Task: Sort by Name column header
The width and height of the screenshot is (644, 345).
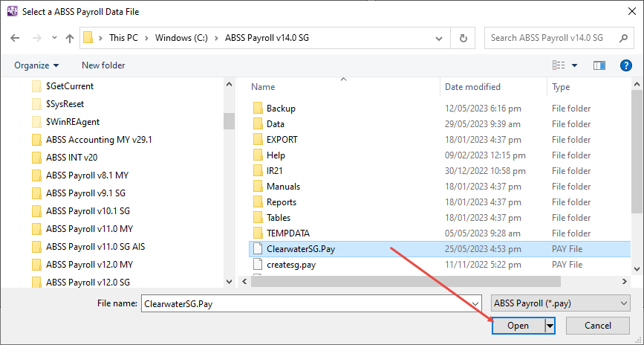Action: [263, 87]
